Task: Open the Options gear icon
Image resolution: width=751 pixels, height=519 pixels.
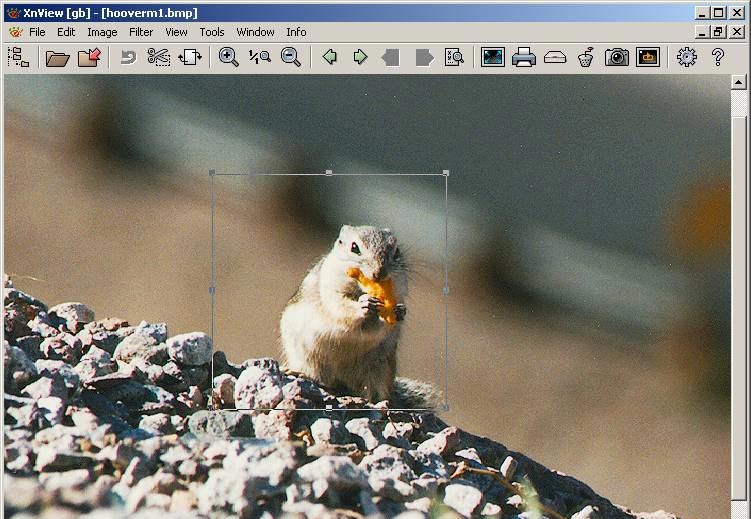Action: click(x=686, y=57)
